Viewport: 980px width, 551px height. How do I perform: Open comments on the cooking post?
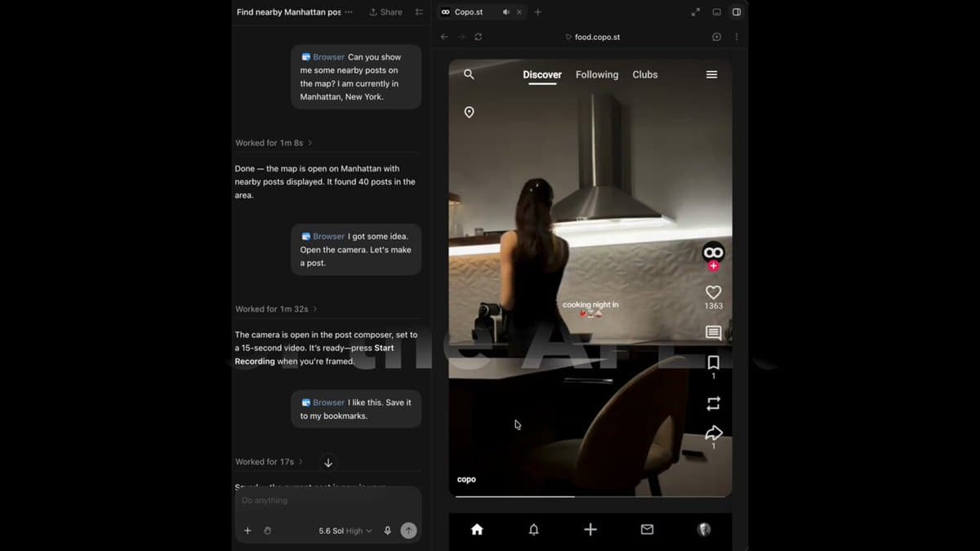click(713, 332)
